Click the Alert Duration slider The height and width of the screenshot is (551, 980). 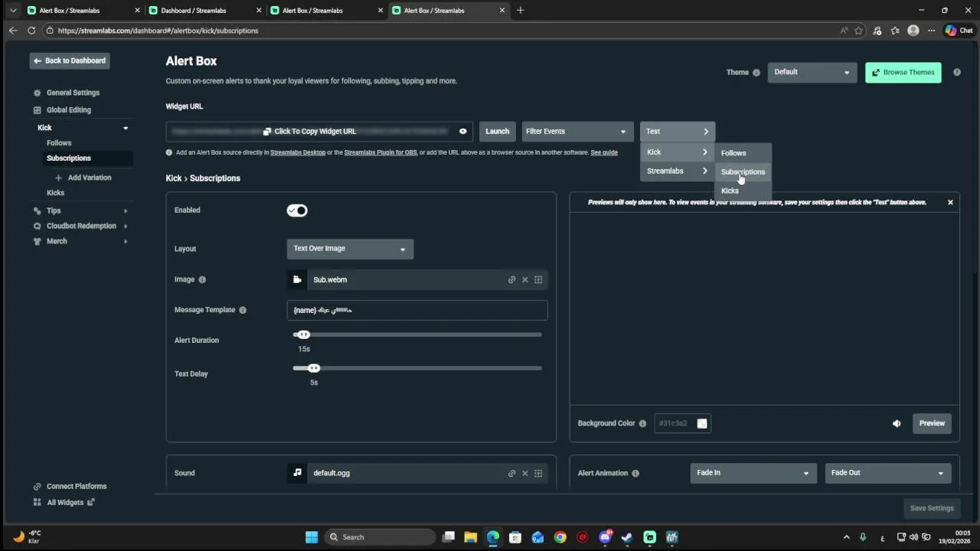(x=417, y=334)
